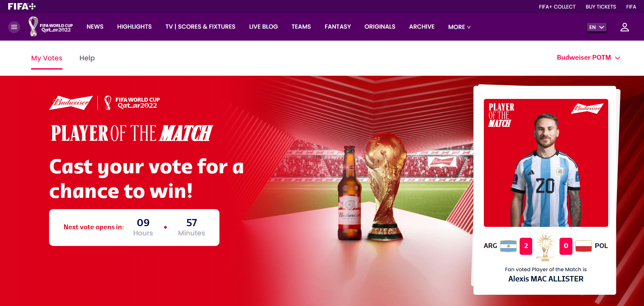The width and height of the screenshot is (644, 306).
Task: Go to the NEWS section
Action: pos(95,27)
